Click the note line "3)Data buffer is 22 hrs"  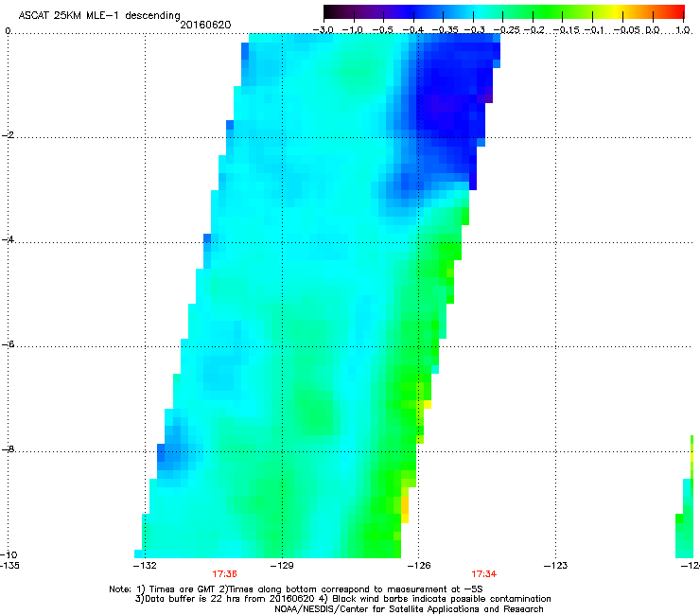342,599
